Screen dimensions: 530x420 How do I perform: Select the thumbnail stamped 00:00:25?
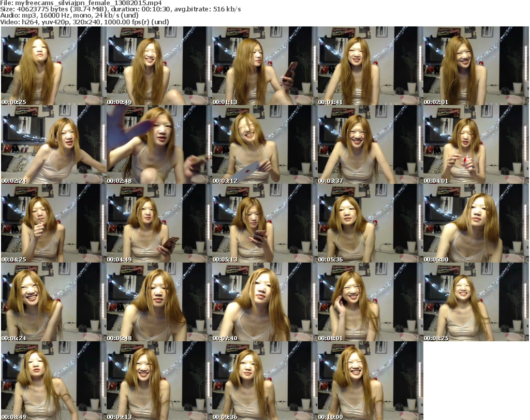(x=53, y=66)
